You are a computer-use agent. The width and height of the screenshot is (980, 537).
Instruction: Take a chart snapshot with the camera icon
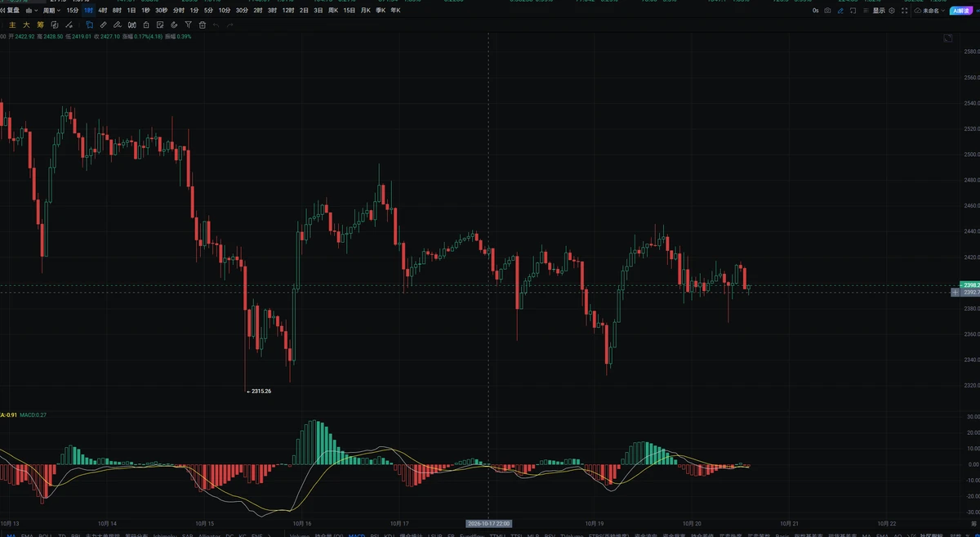[x=827, y=11]
